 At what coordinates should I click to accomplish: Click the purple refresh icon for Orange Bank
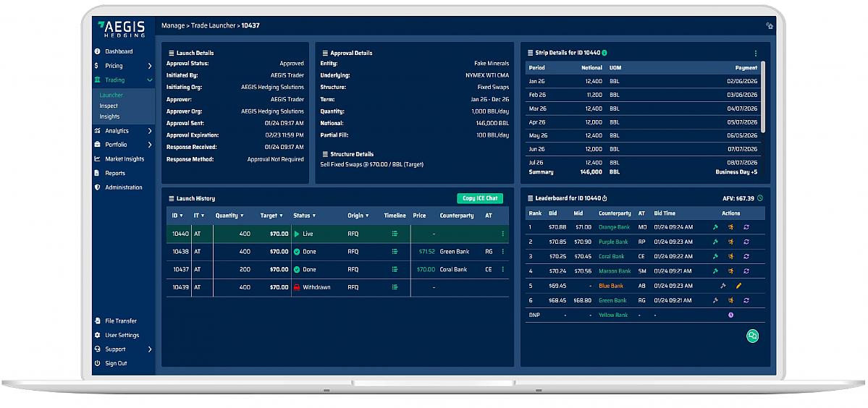click(746, 226)
